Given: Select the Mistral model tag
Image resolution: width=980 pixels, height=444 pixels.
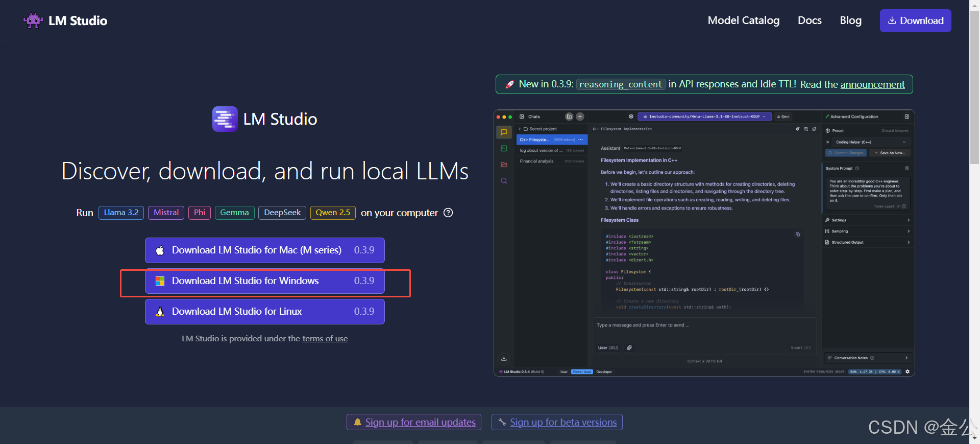Looking at the screenshot, I should (166, 213).
